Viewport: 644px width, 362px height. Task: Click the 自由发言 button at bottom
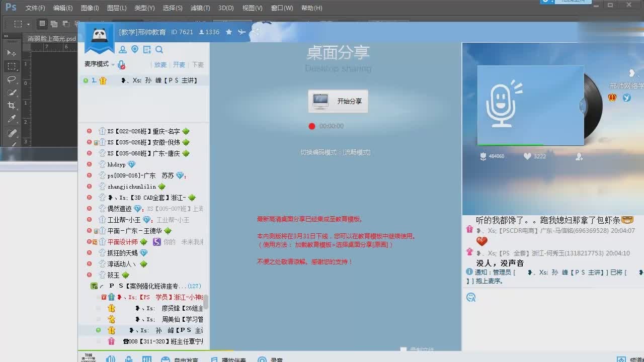click(x=180, y=359)
